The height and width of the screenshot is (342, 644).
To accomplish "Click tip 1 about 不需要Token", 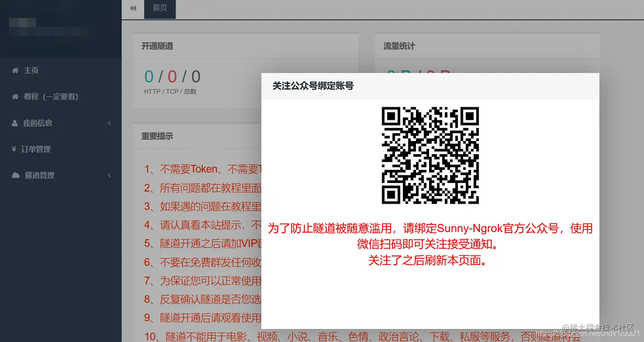I will coord(203,169).
